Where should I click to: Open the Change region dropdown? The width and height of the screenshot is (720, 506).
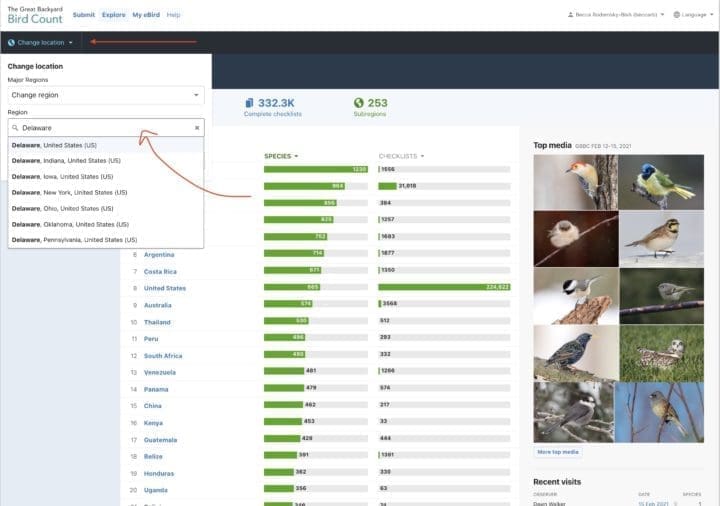click(105, 95)
